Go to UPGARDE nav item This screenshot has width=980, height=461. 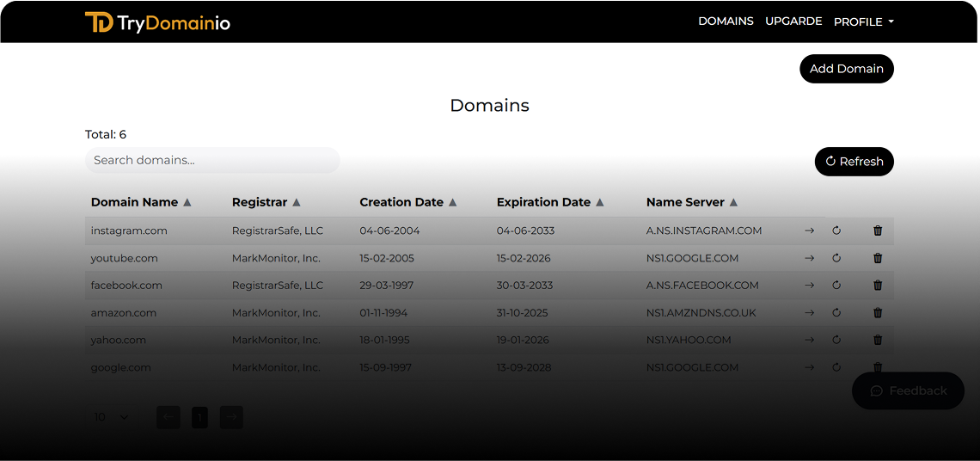(793, 22)
